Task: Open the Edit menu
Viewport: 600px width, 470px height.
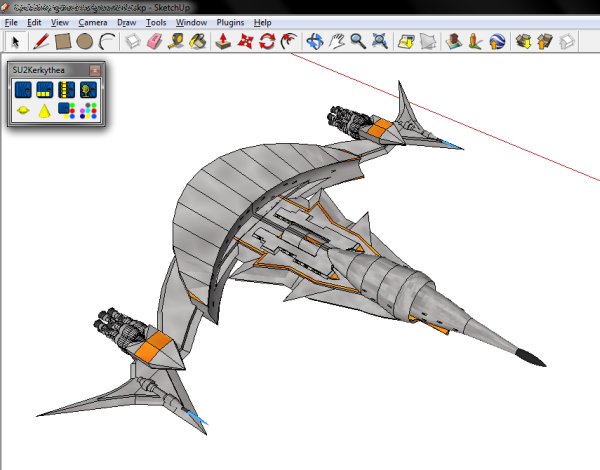Action: click(34, 23)
